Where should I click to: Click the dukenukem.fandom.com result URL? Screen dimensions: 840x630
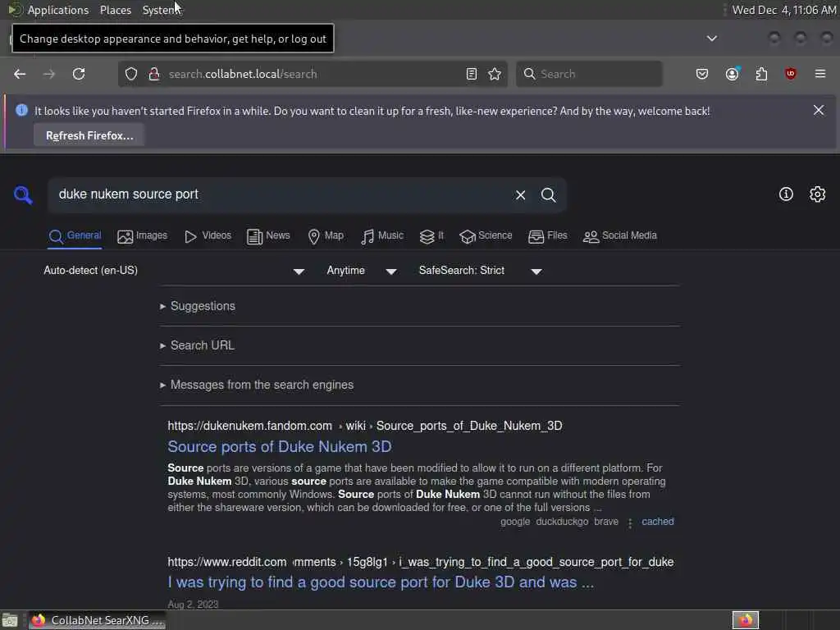pyautogui.click(x=365, y=426)
